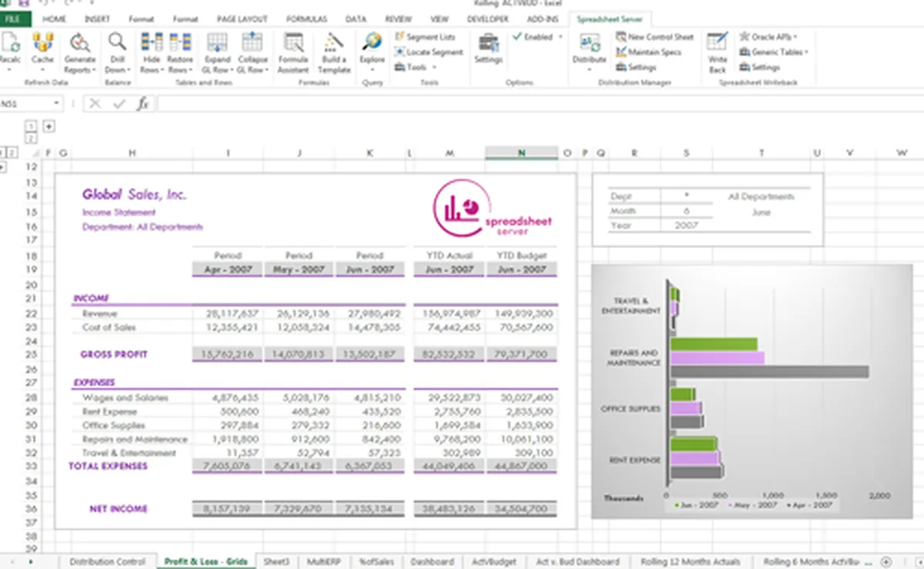Click the Insert Function fx icon

[142, 104]
